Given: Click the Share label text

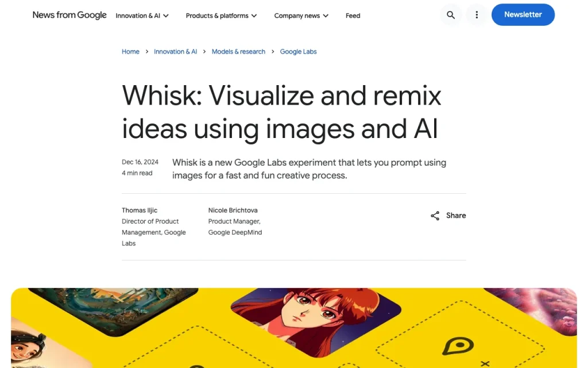Looking at the screenshot, I should pos(456,216).
